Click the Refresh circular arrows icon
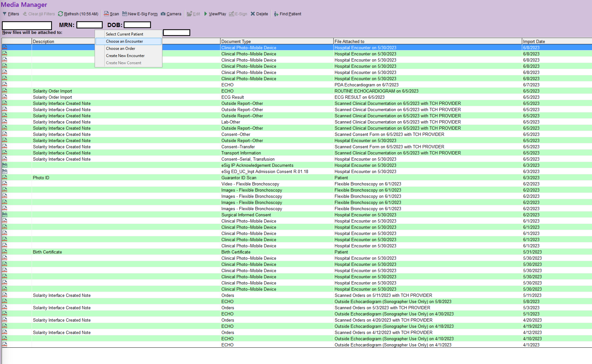Screen dimensions: 592x364 pos(61,14)
